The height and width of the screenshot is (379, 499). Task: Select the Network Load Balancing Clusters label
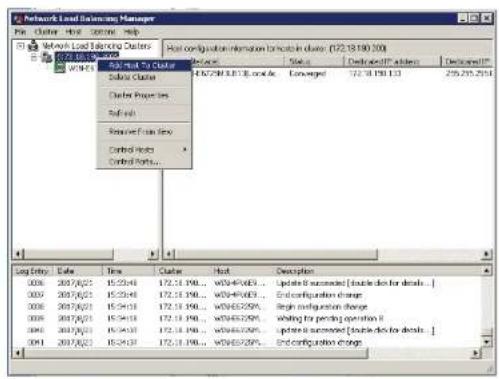[97, 46]
